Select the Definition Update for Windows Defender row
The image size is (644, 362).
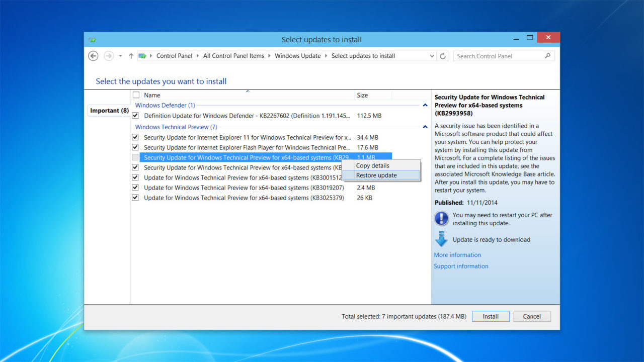247,116
